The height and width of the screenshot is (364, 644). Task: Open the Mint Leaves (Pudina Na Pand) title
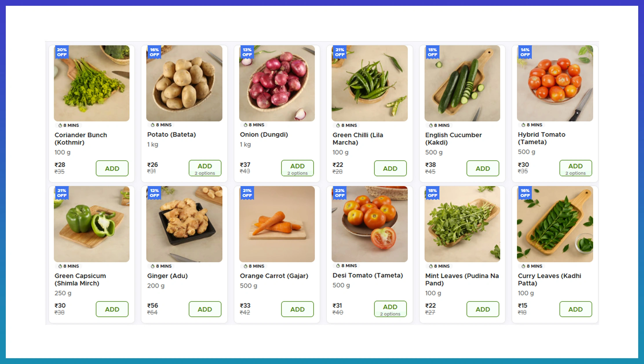click(x=462, y=279)
